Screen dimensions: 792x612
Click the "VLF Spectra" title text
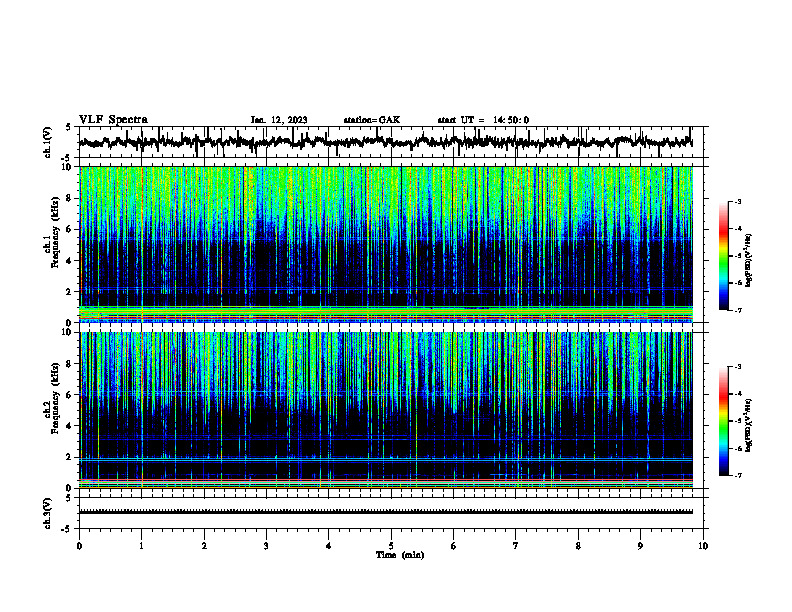tap(113, 120)
